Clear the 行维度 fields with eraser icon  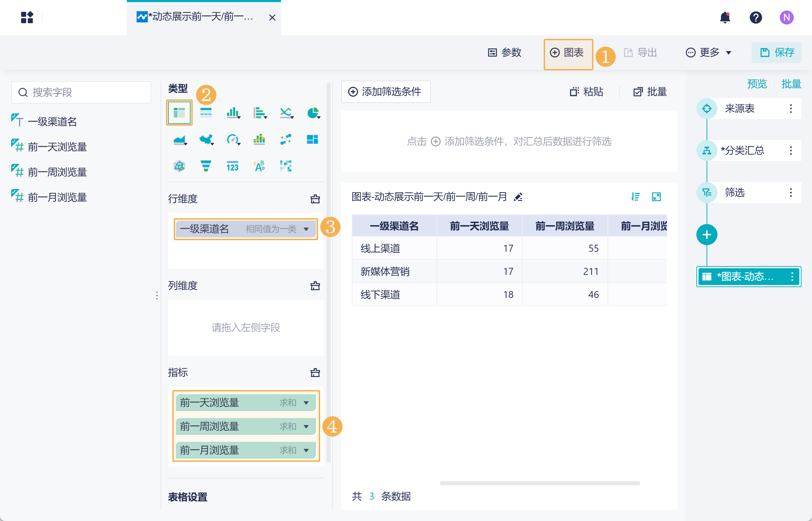click(315, 199)
